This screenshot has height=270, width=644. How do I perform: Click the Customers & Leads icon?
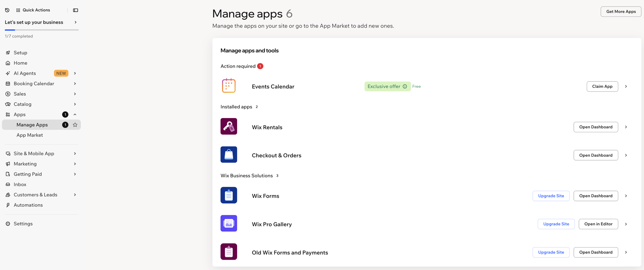pos(8,195)
